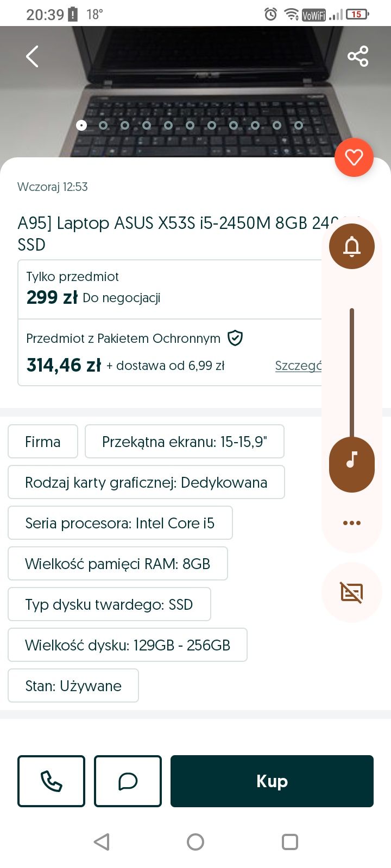Tap the Pakiet Ochronny shield icon
The height and width of the screenshot is (868, 391).
click(235, 338)
